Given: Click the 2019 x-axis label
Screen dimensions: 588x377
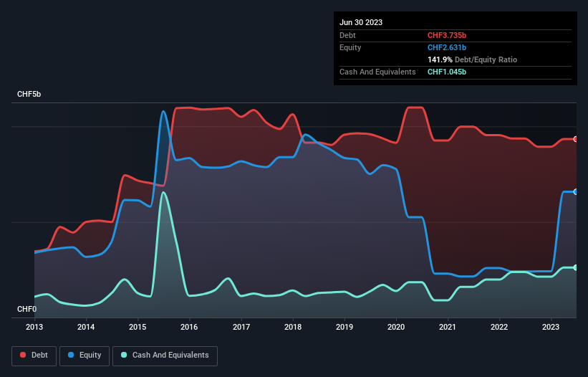Looking at the screenshot, I should pyautogui.click(x=344, y=327).
